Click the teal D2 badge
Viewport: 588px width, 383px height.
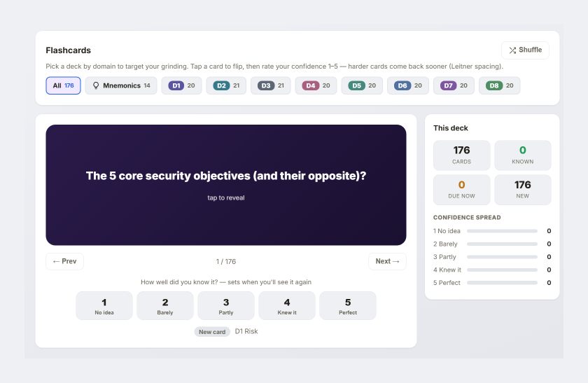[x=221, y=85]
